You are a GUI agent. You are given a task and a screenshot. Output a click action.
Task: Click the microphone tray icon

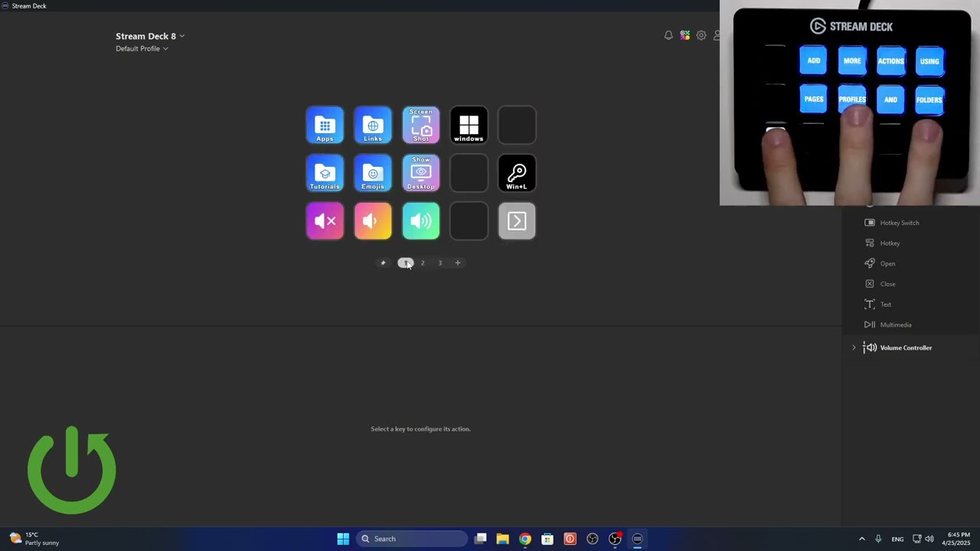[x=878, y=539]
